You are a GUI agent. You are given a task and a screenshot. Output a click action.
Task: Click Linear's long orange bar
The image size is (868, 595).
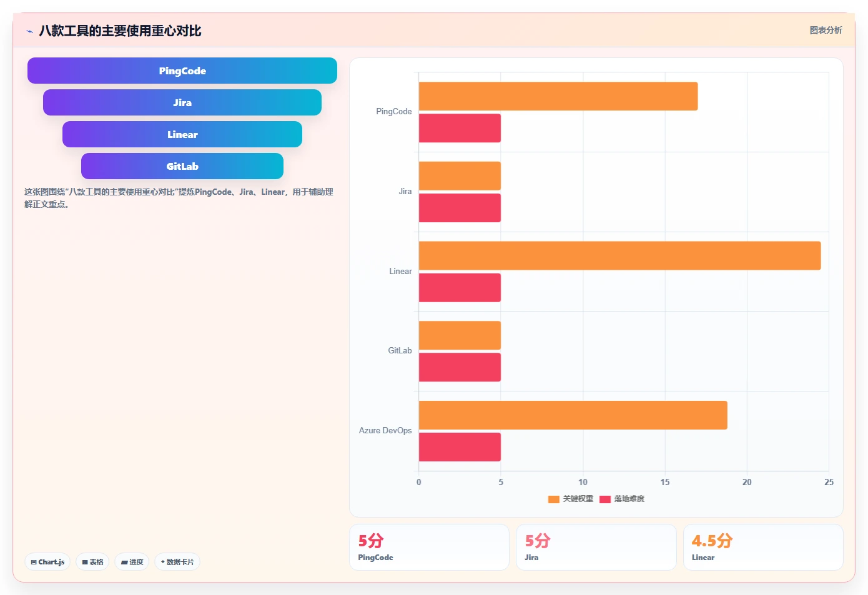click(619, 255)
